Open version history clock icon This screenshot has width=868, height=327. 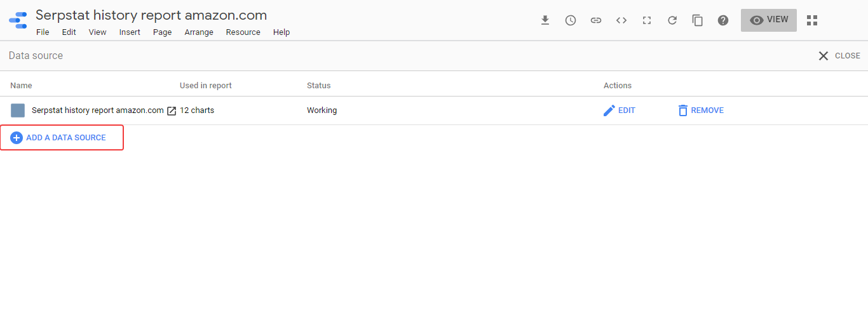(571, 20)
